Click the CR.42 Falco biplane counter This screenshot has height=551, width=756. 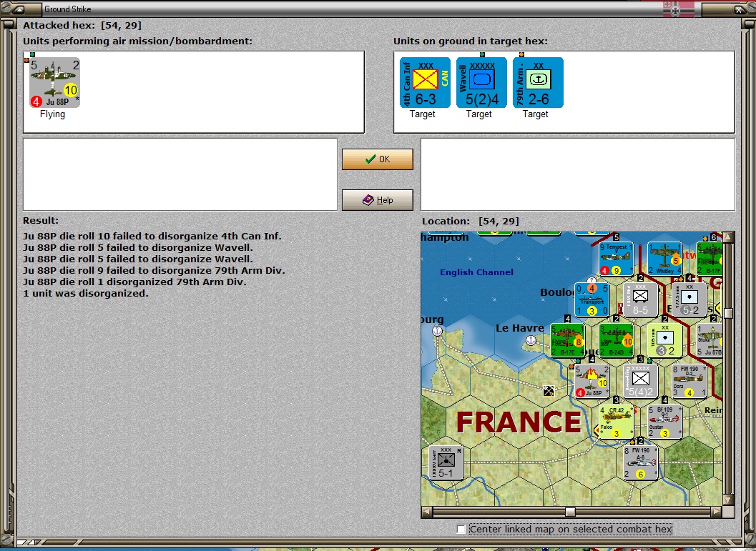617,422
